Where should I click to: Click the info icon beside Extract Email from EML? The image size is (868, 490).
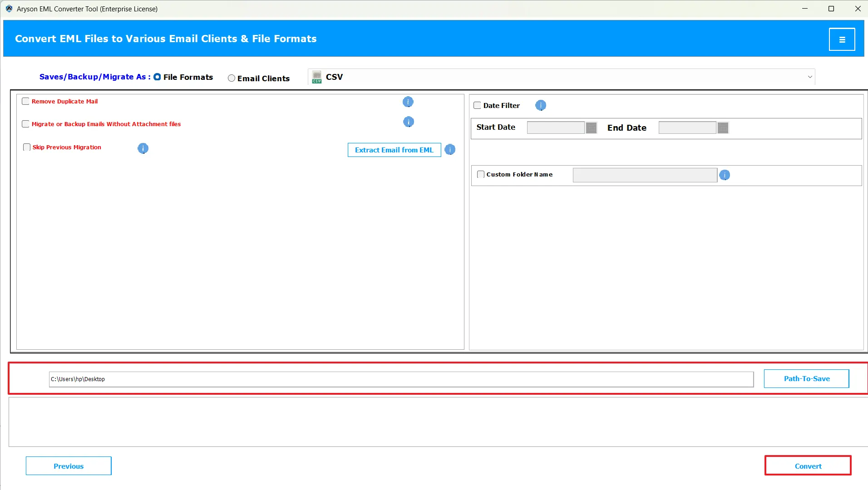[x=450, y=150]
